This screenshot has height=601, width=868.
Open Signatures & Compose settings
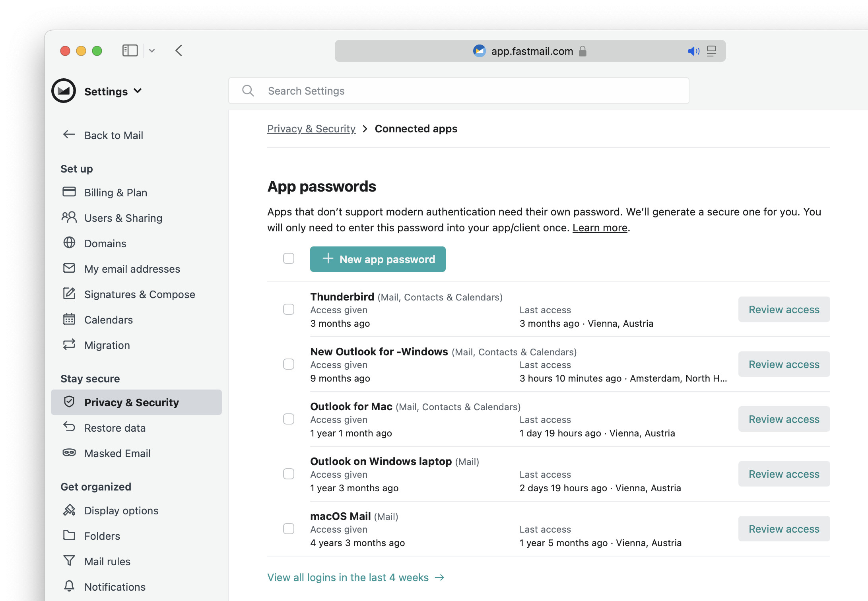136,294
